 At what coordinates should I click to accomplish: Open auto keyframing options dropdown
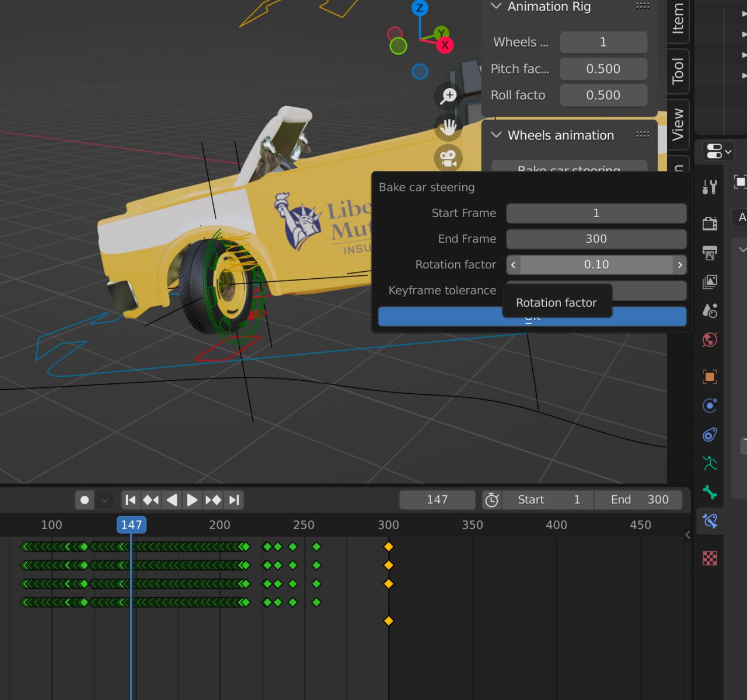pos(104,500)
